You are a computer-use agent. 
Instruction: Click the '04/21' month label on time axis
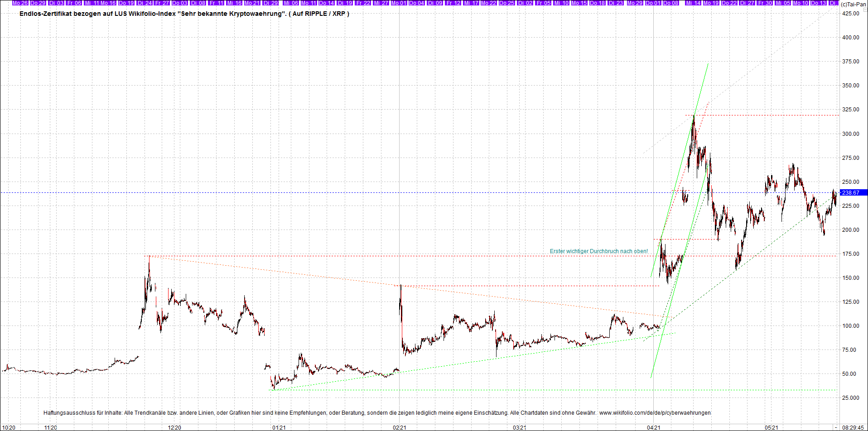653,427
